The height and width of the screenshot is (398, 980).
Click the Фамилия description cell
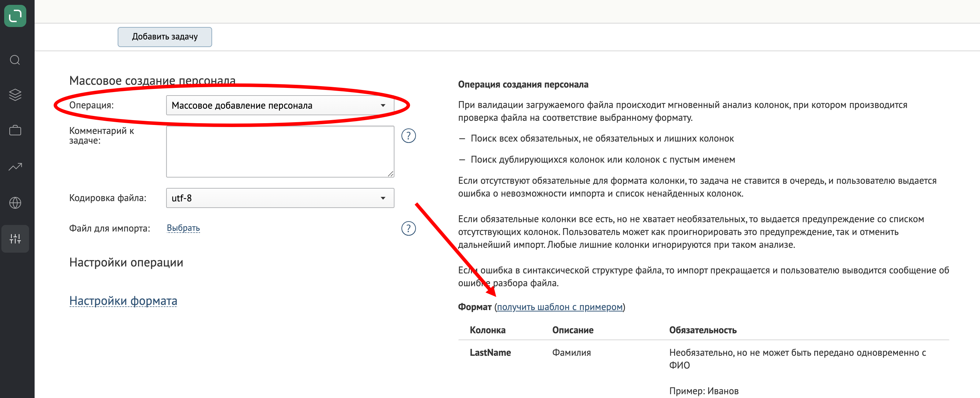click(x=571, y=352)
